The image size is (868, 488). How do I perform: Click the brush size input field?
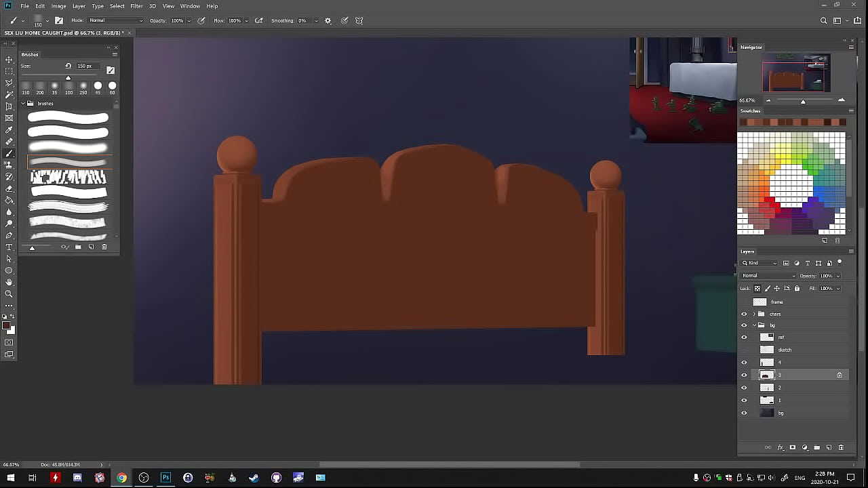coord(88,66)
